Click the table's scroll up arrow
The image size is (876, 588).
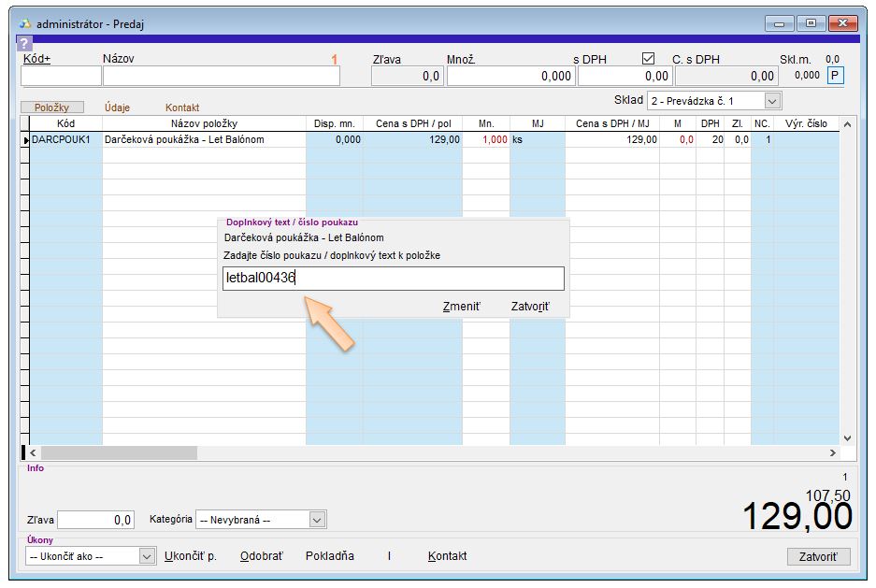coord(847,124)
